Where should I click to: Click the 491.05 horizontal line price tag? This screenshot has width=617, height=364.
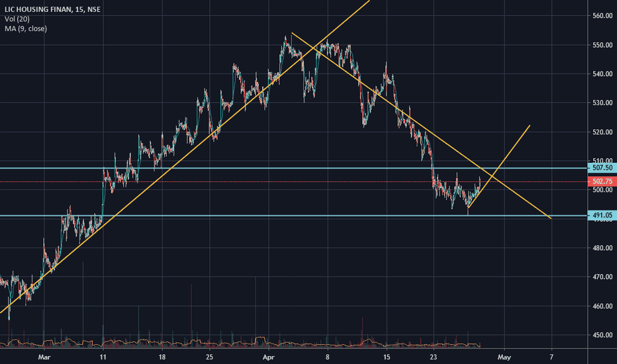602,215
